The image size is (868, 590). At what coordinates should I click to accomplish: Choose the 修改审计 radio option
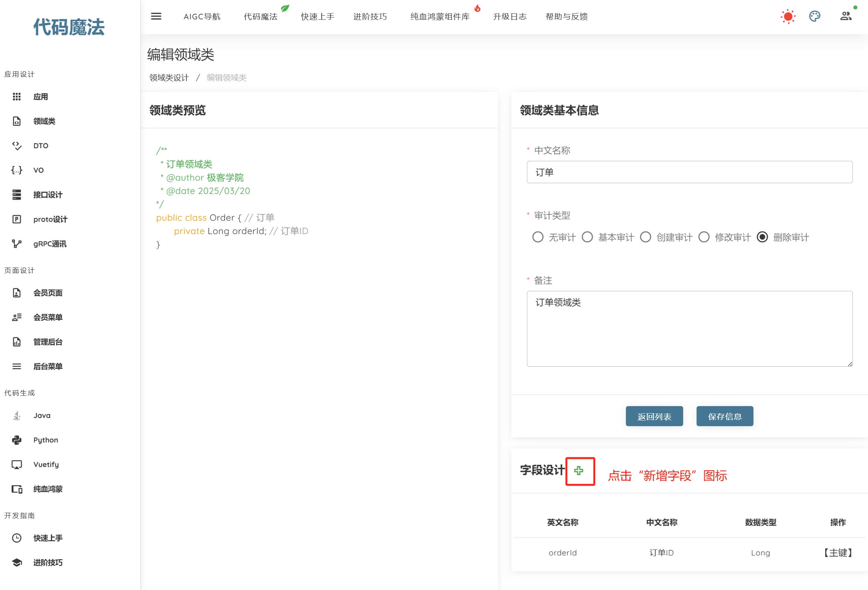[x=704, y=237]
